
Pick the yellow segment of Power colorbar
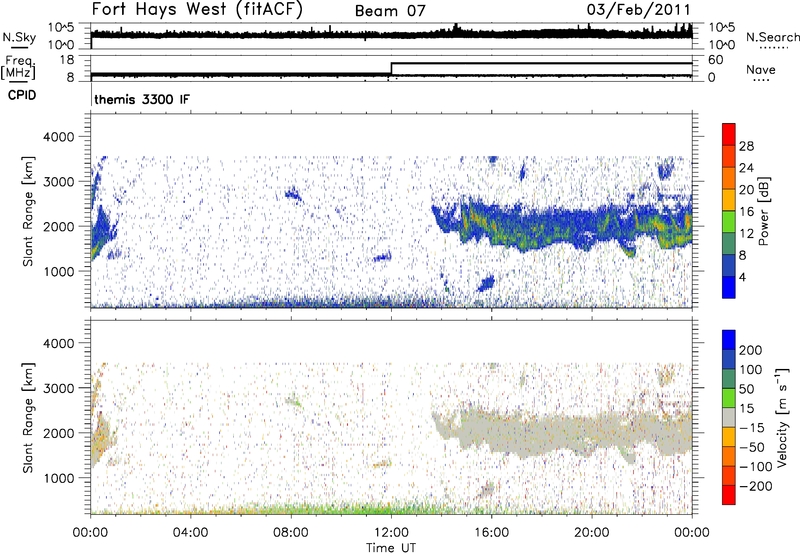[x=729, y=200]
